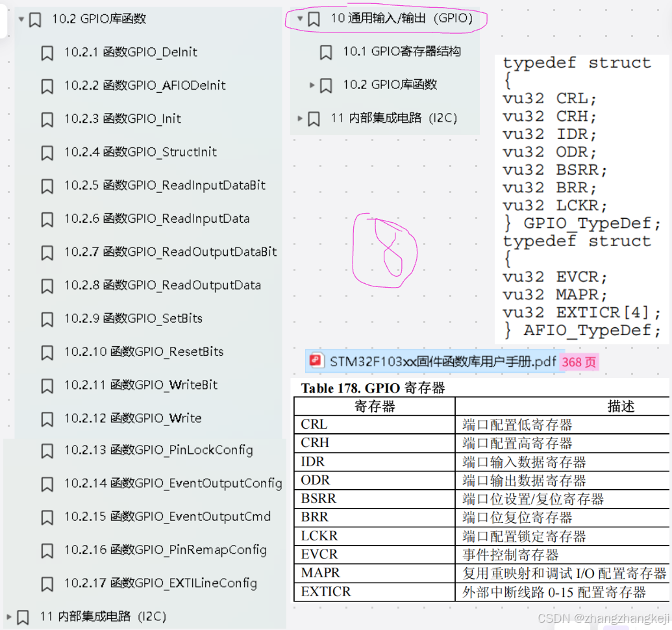
Task: Open 10.2.6 函数GPIO_ReadInputData entry
Action: [x=156, y=219]
